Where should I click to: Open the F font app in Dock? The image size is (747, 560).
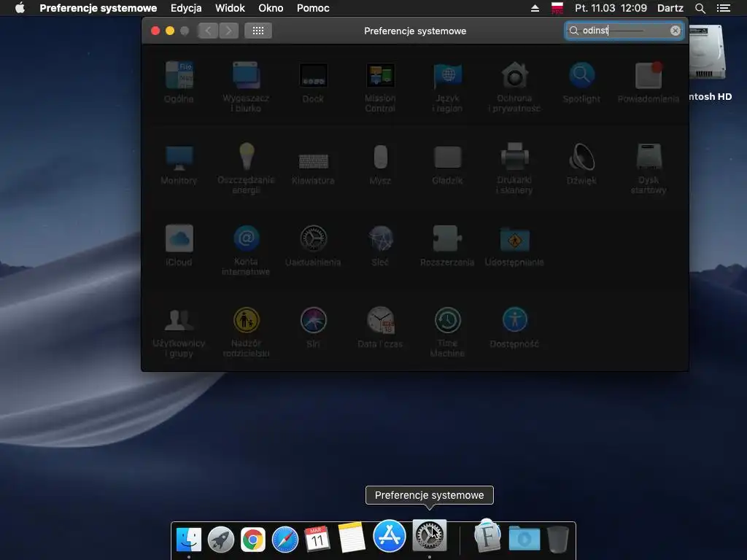tap(487, 535)
